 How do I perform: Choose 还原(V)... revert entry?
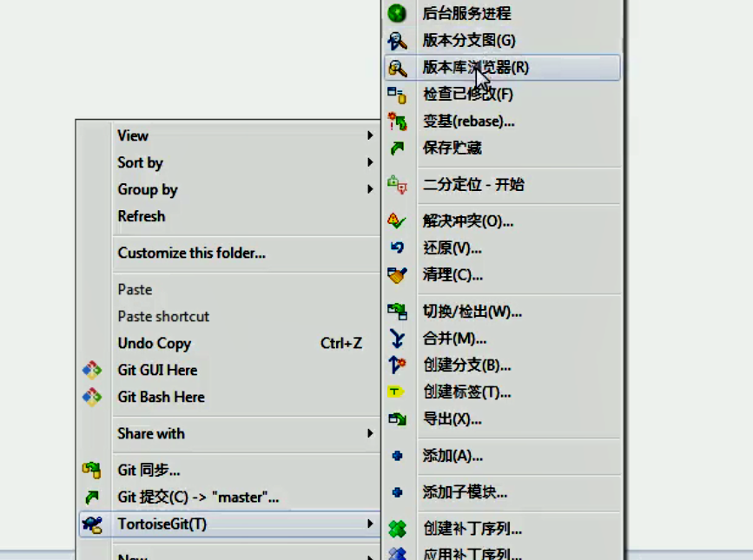(502, 248)
